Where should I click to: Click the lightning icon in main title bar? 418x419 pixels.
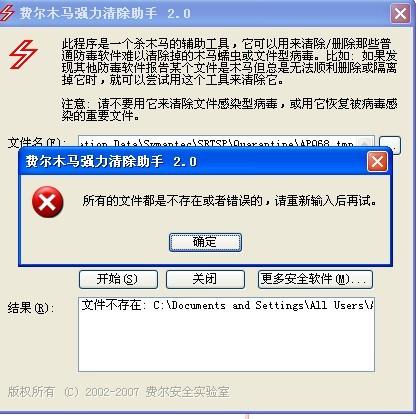click(7, 13)
